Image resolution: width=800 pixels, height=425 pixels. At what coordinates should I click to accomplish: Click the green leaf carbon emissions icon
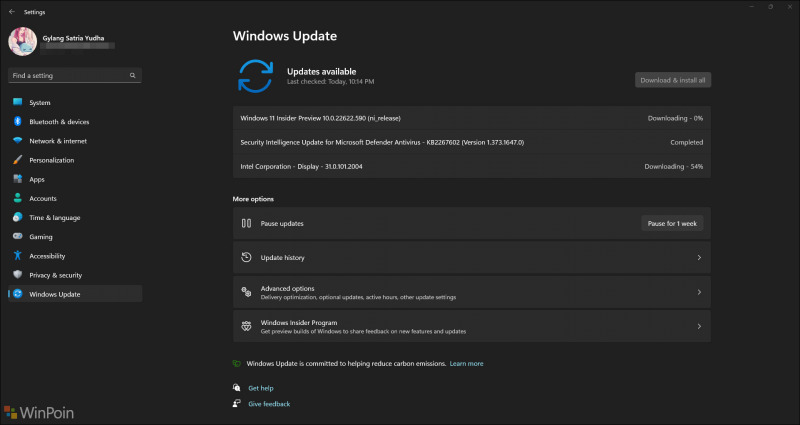pyautogui.click(x=236, y=364)
